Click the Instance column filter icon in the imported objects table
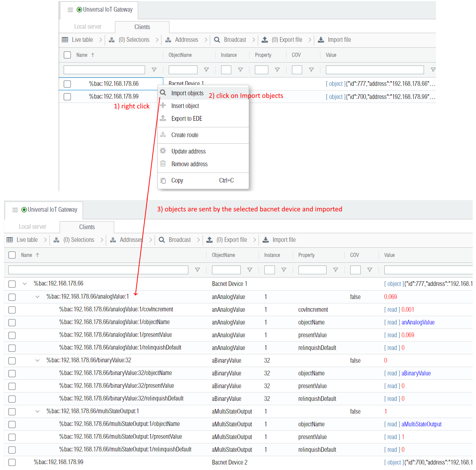 coord(284,270)
